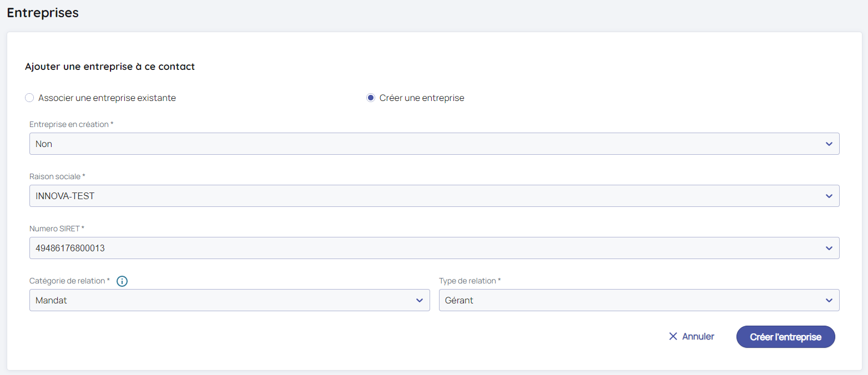Click the chevron arrow in the Mandat field

pyautogui.click(x=419, y=301)
